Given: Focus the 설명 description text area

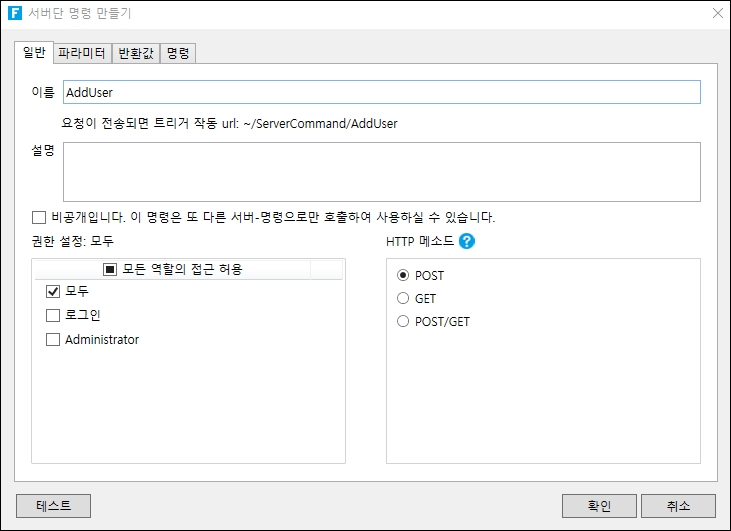Looking at the screenshot, I should [x=381, y=172].
